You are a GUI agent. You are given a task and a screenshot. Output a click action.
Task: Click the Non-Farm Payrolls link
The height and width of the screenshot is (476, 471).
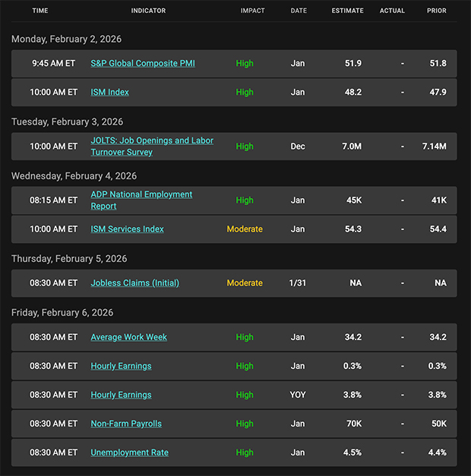coord(126,424)
